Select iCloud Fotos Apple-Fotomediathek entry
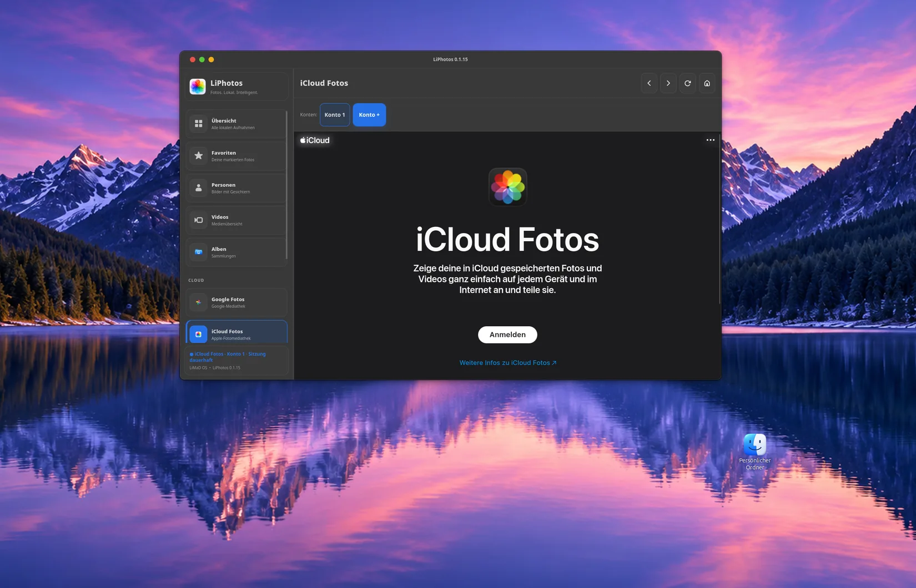This screenshot has height=588, width=916. (236, 333)
